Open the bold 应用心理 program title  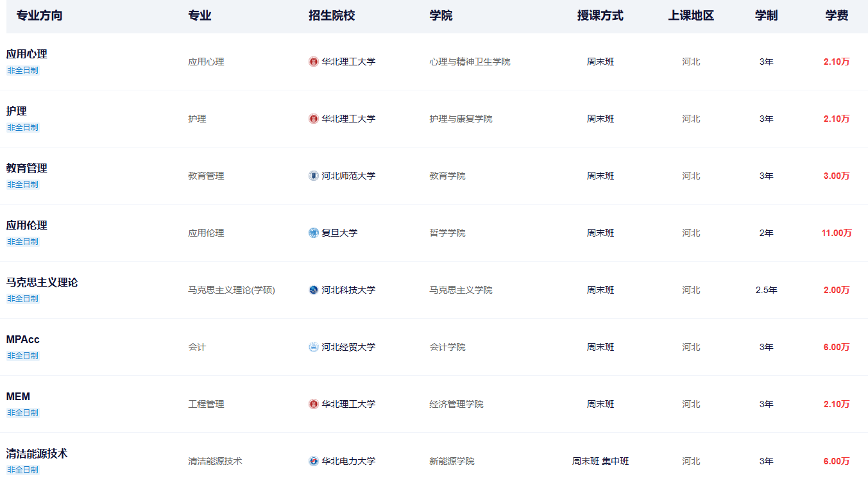[27, 54]
